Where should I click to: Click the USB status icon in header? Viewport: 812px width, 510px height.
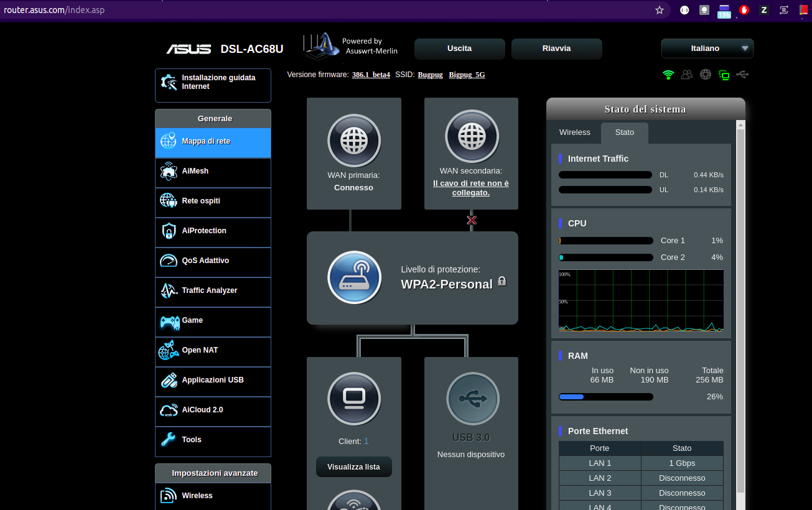[x=742, y=75]
